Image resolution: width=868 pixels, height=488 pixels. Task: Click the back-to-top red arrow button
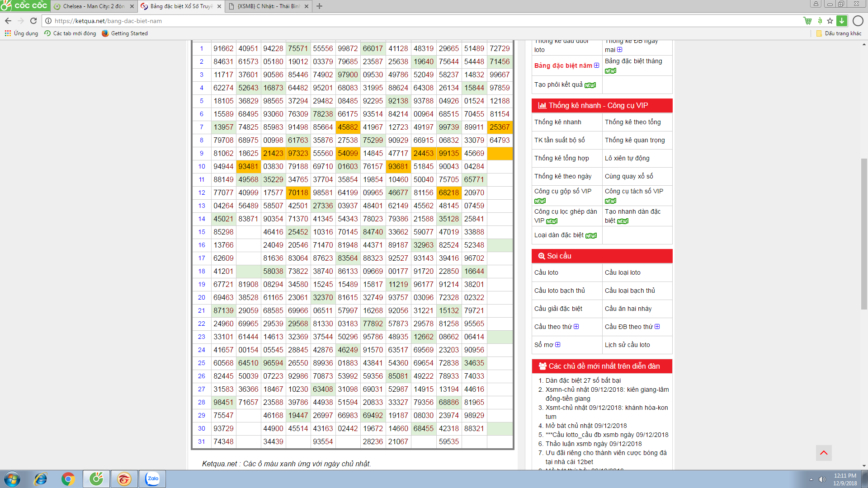point(824,453)
